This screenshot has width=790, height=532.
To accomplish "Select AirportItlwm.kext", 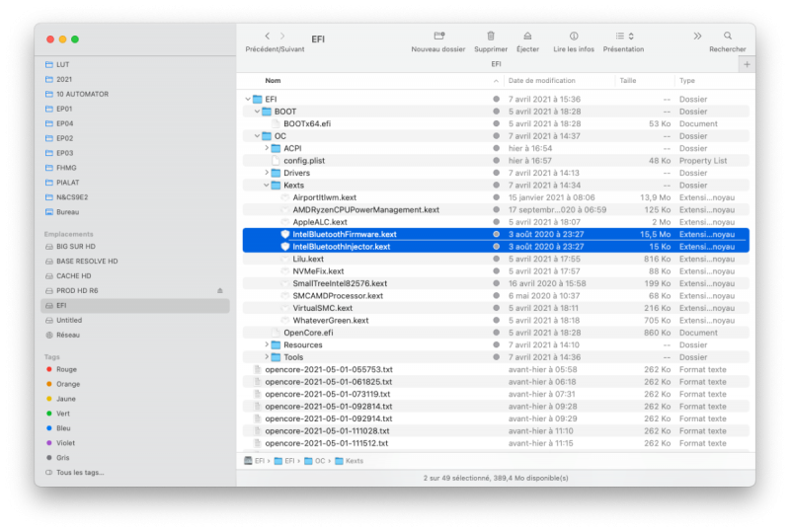I will [496, 197].
